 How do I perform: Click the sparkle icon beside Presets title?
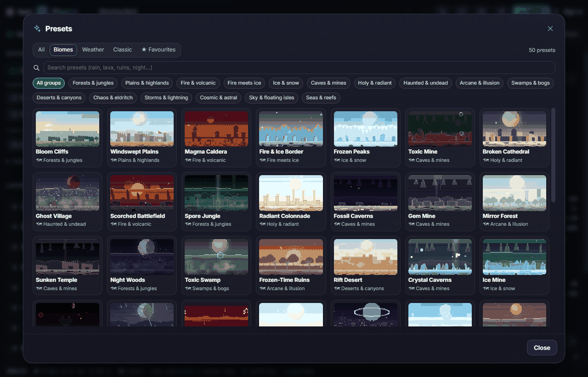[37, 29]
